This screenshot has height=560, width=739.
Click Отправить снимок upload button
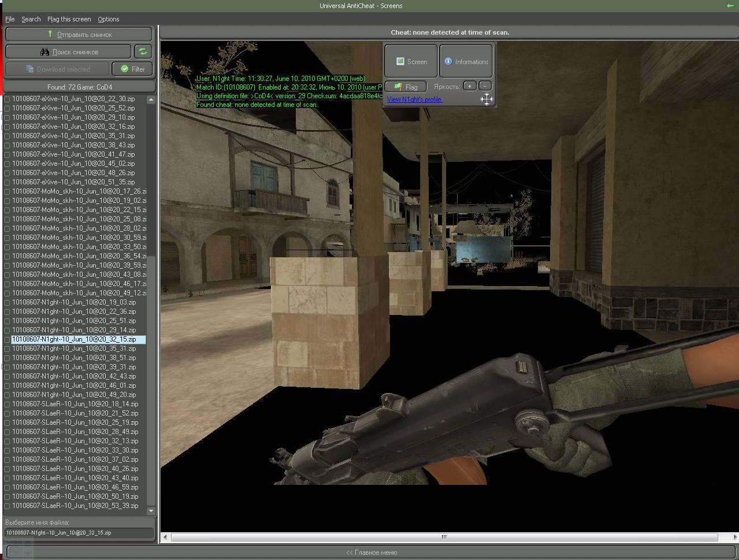point(79,34)
